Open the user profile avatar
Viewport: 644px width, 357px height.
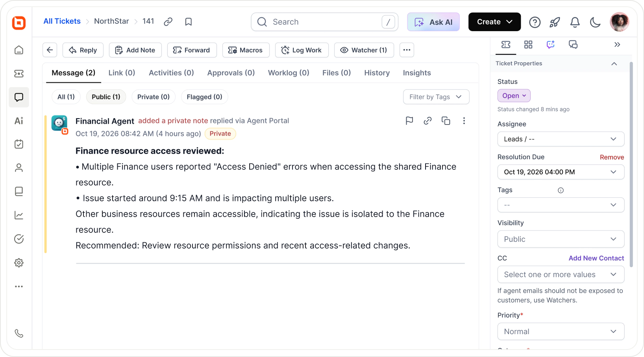pyautogui.click(x=619, y=22)
